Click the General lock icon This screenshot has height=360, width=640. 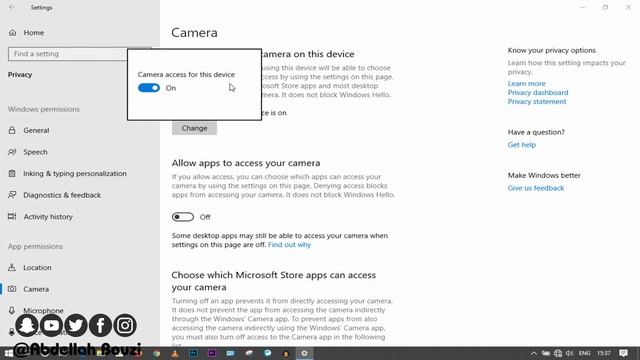[x=12, y=130]
